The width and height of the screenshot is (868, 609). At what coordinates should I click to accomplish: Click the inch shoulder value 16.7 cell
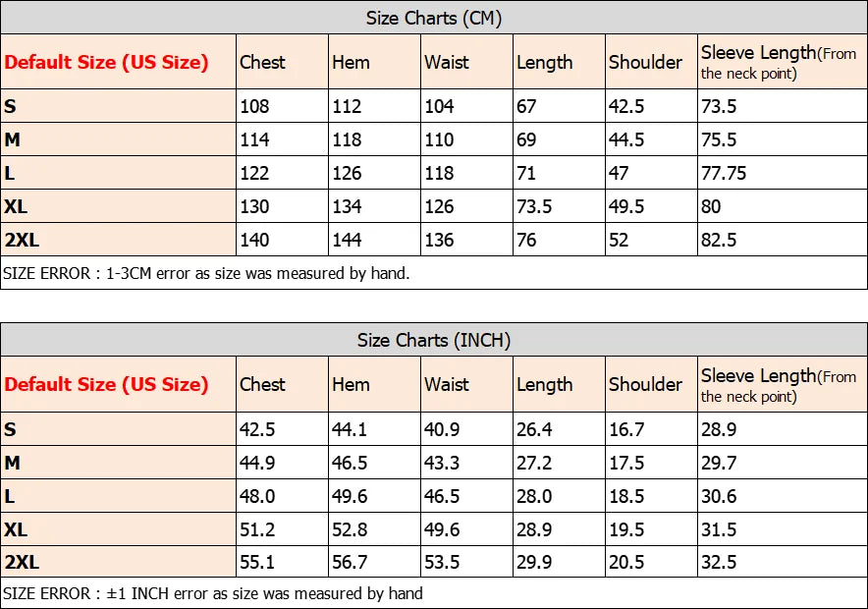coord(651,429)
